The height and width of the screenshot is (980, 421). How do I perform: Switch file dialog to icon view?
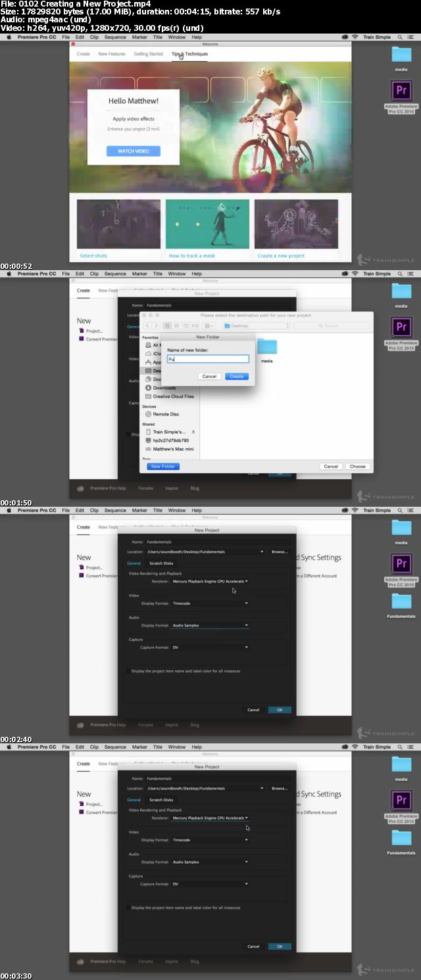point(168,325)
